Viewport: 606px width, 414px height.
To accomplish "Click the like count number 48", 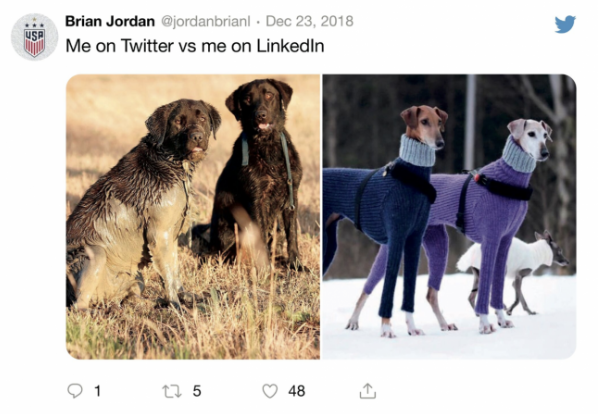I will [296, 391].
